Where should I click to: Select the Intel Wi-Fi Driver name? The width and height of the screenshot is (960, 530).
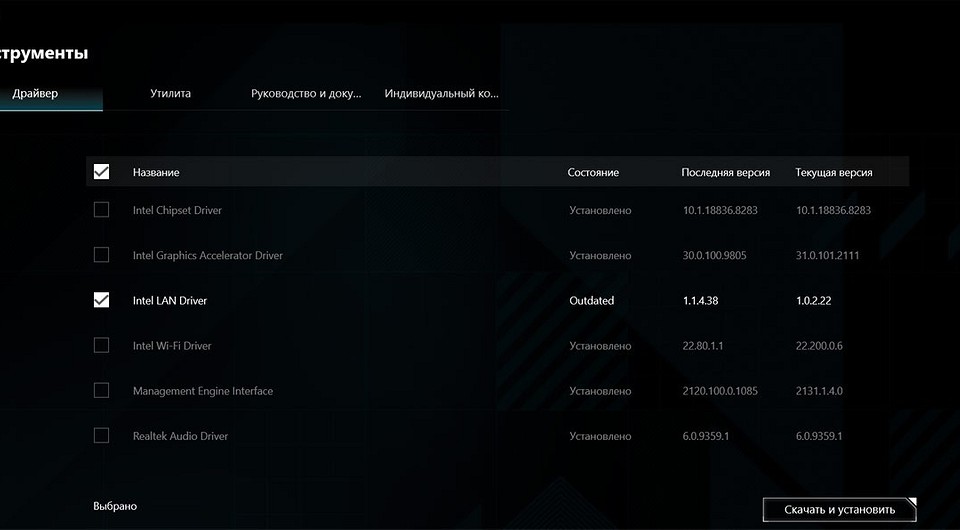(x=172, y=346)
